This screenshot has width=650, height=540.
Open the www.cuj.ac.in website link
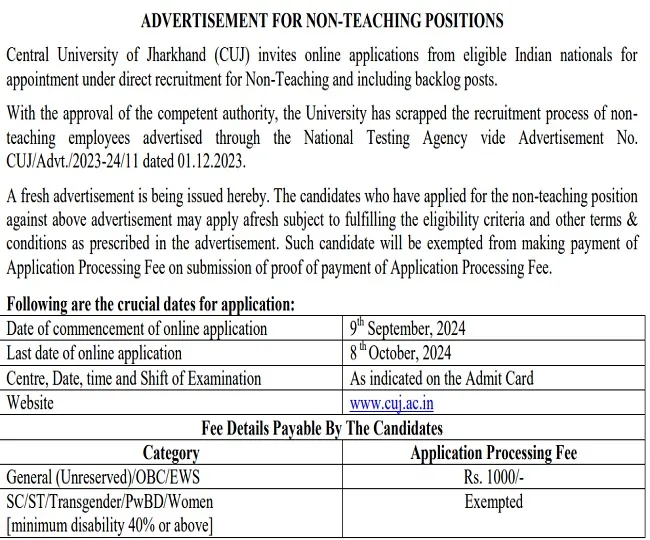tap(391, 404)
